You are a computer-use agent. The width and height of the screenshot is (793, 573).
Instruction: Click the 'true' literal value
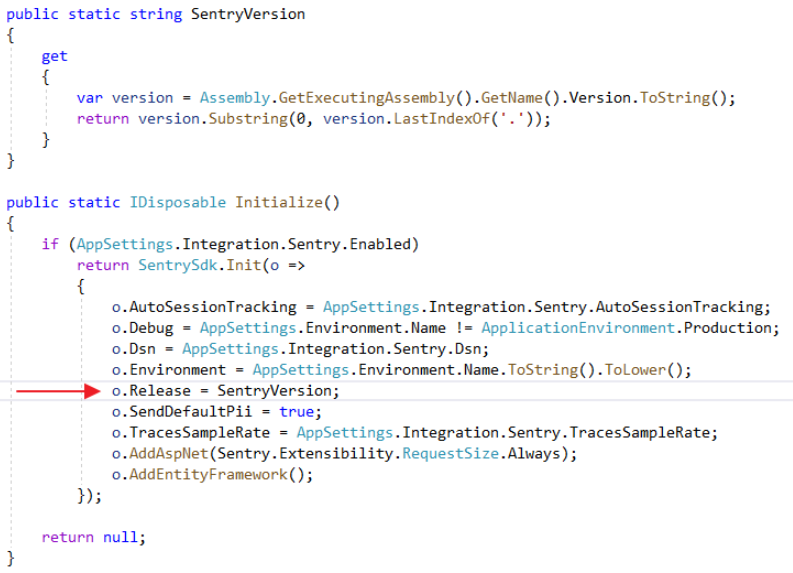pyautogui.click(x=297, y=412)
